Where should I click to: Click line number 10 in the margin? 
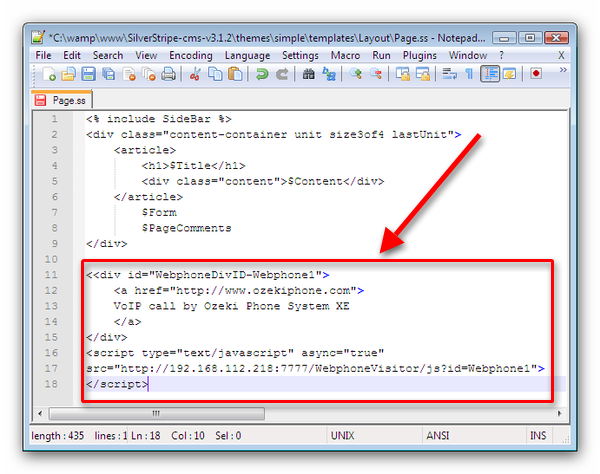[x=52, y=259]
